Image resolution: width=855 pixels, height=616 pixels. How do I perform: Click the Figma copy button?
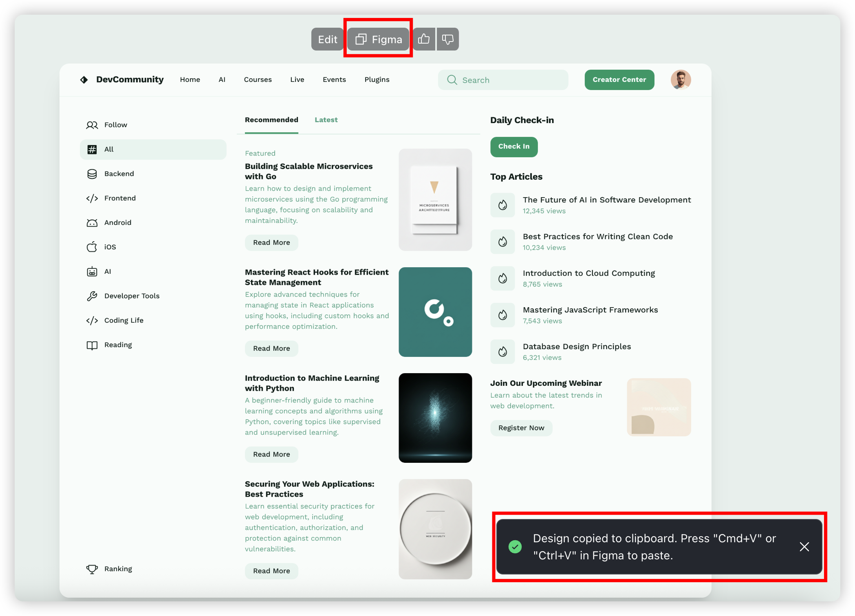click(378, 39)
